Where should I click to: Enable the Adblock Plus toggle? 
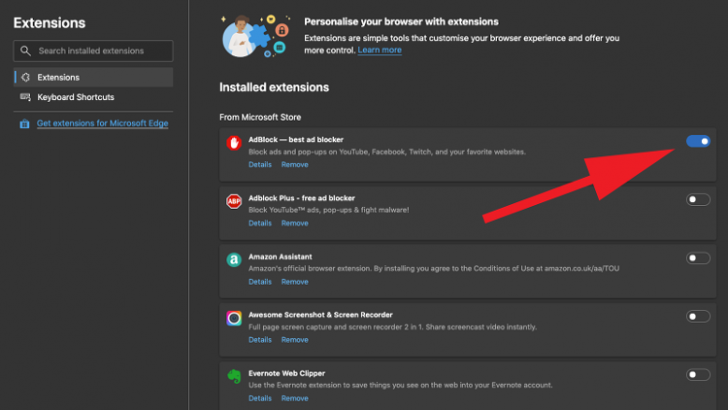pyautogui.click(x=698, y=200)
